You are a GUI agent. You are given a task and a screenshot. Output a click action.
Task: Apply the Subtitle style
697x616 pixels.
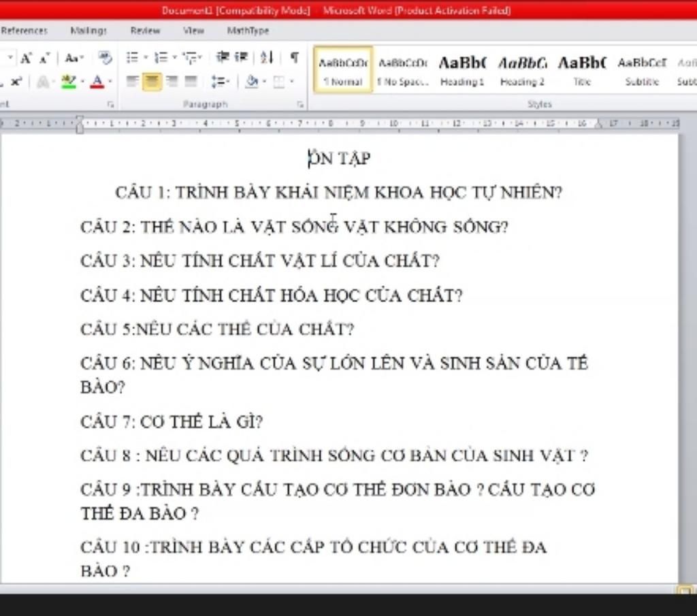642,70
